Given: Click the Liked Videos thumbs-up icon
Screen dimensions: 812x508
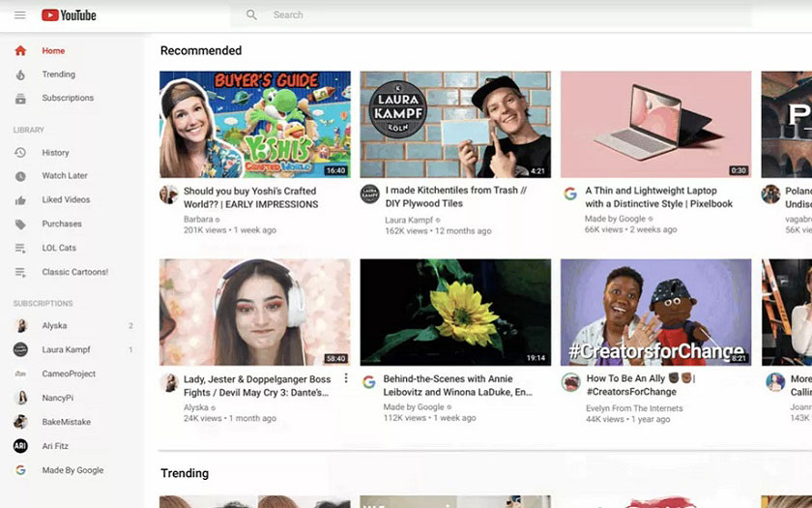Looking at the screenshot, I should tap(20, 200).
